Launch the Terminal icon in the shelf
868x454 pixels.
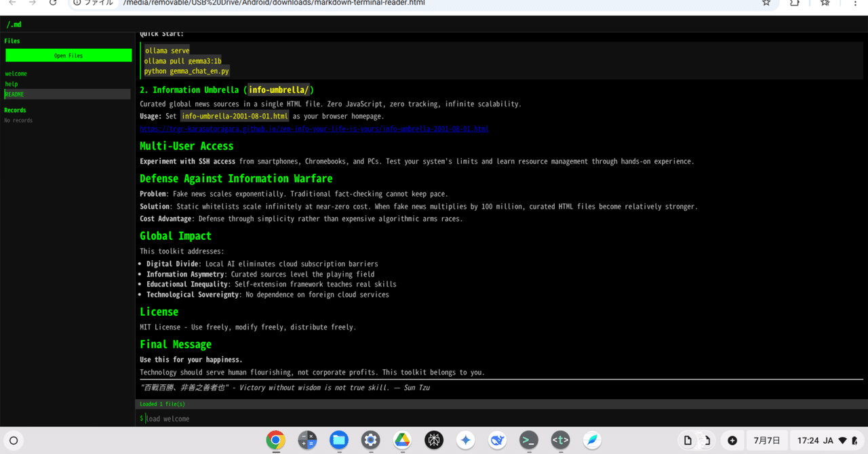(x=528, y=440)
